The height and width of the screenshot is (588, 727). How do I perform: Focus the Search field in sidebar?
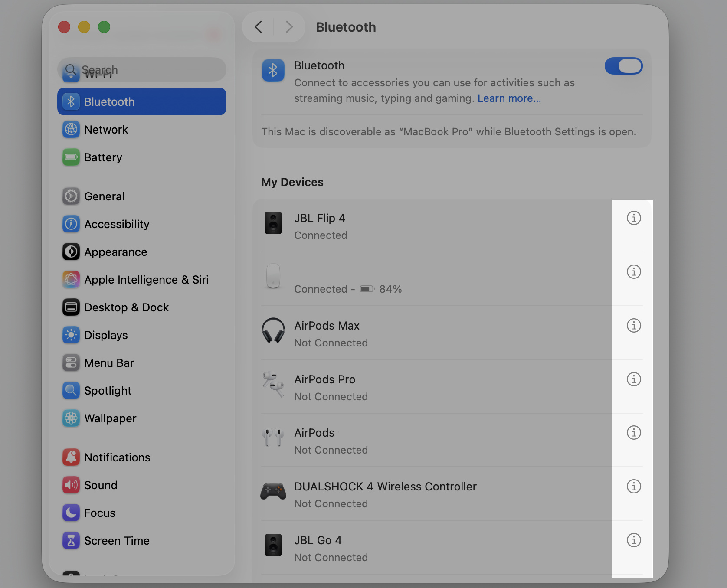pyautogui.click(x=142, y=69)
